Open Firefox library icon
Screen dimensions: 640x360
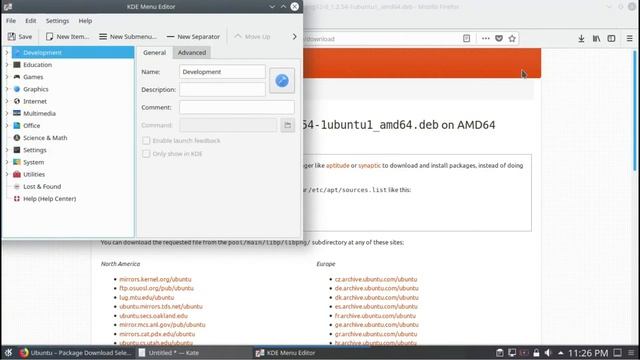[596, 38]
